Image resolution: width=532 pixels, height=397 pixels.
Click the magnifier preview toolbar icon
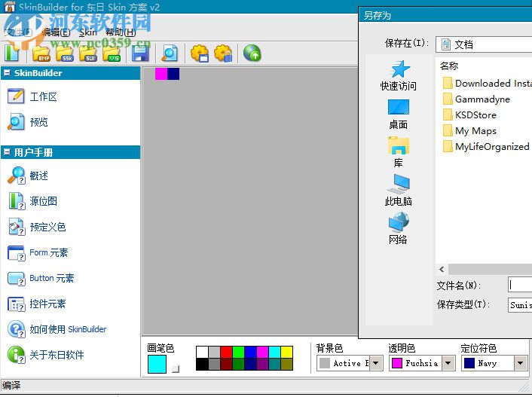click(170, 53)
